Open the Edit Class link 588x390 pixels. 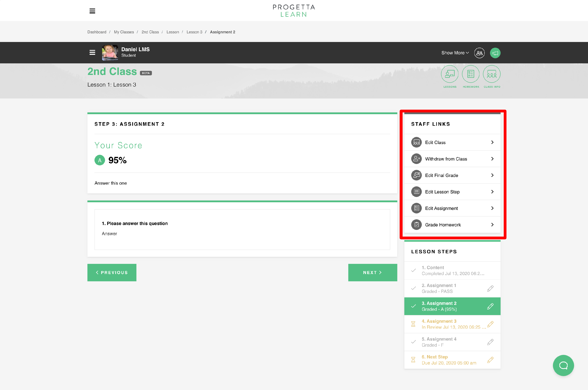(452, 142)
